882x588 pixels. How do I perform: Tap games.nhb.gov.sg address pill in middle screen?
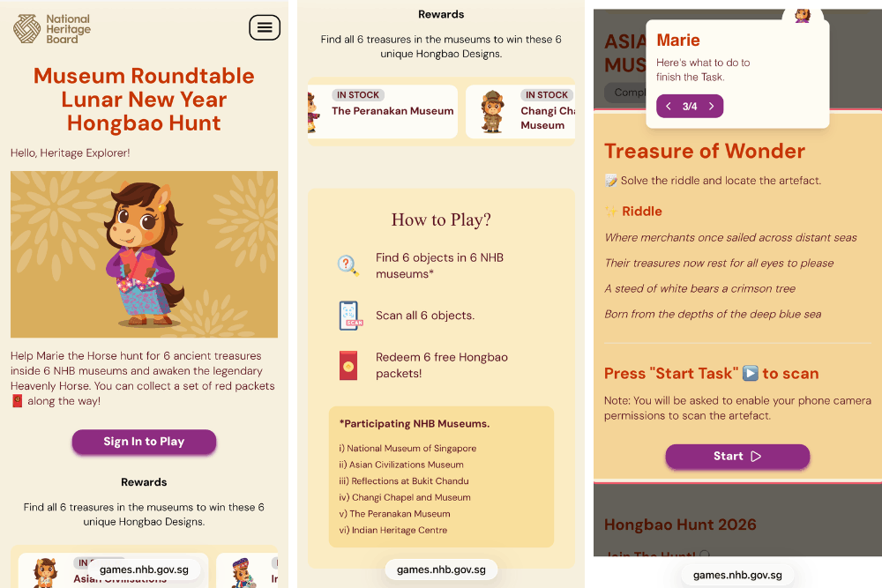point(441,569)
